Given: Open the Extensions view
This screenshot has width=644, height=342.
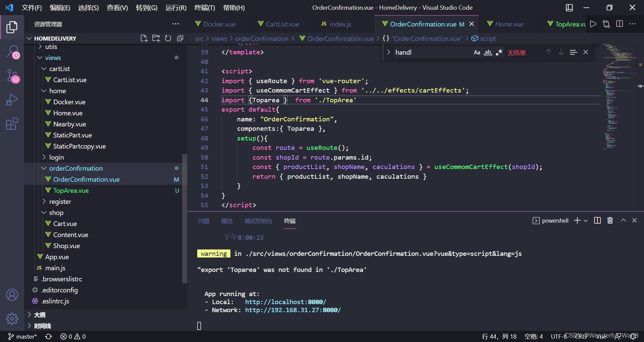Looking at the screenshot, I should tap(12, 124).
